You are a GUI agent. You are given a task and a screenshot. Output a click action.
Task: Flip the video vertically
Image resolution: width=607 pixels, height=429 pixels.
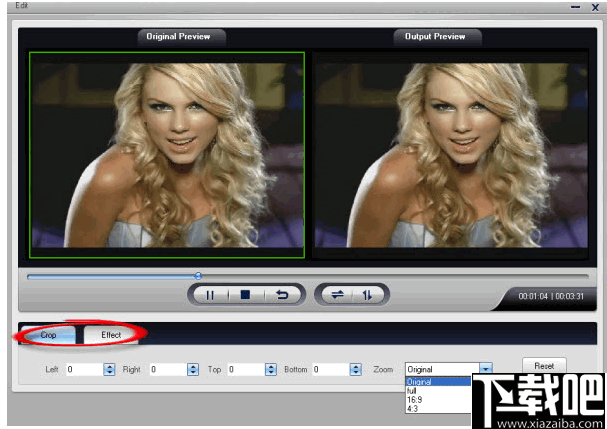click(367, 295)
